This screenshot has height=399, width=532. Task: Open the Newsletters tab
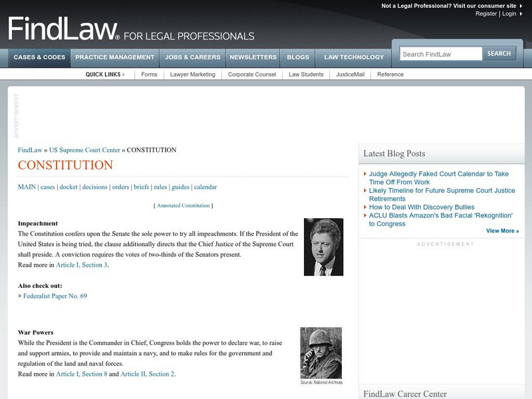[253, 57]
